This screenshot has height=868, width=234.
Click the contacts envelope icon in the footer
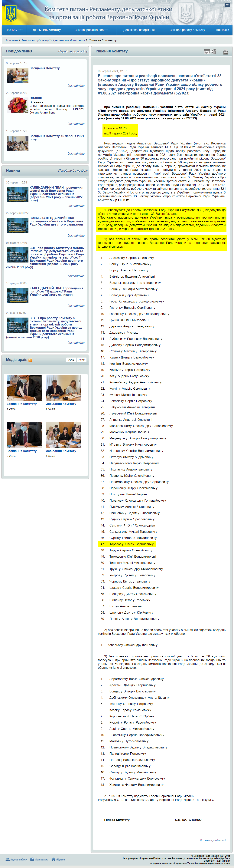(32, 859)
